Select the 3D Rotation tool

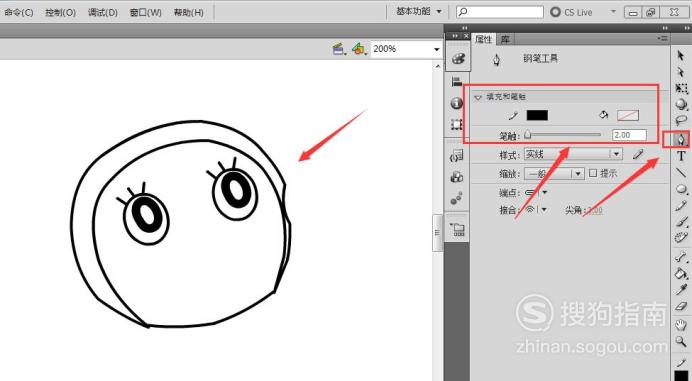point(681,104)
